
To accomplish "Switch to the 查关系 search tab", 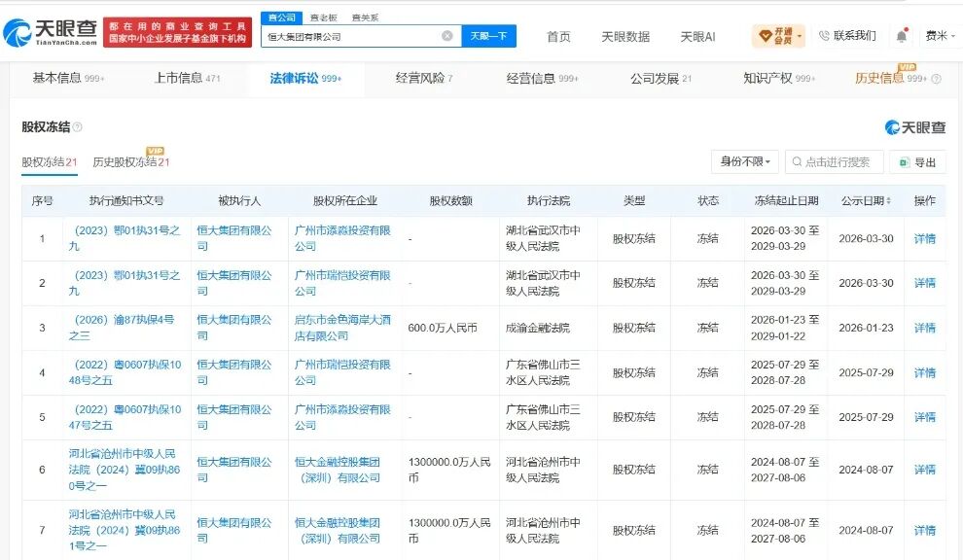I will tap(365, 17).
